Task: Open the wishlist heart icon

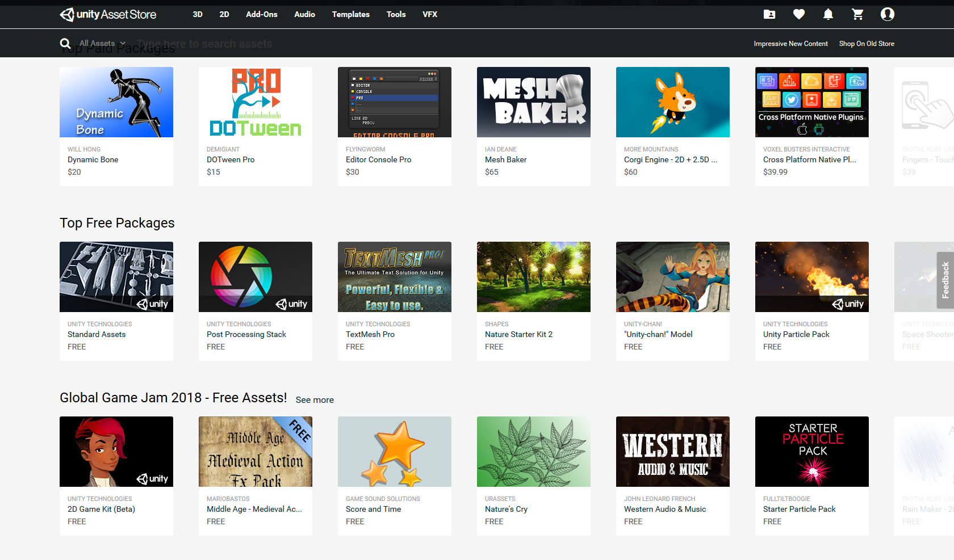Action: (x=799, y=14)
